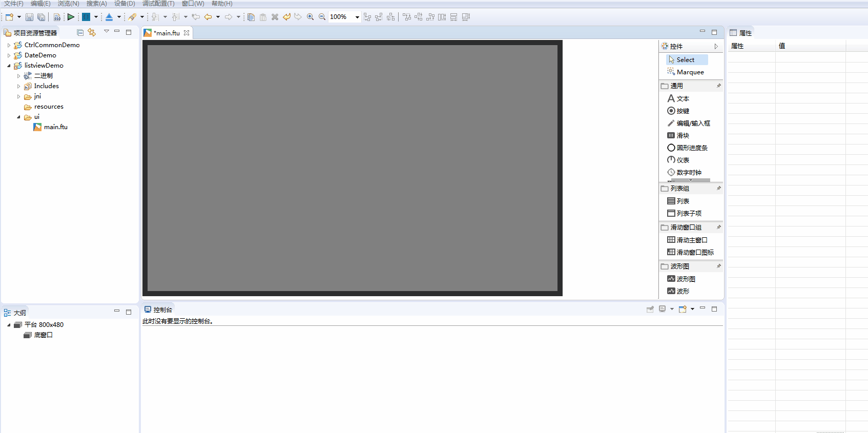Select the 文本 control in the palette
The width and height of the screenshot is (868, 433).
(x=678, y=98)
